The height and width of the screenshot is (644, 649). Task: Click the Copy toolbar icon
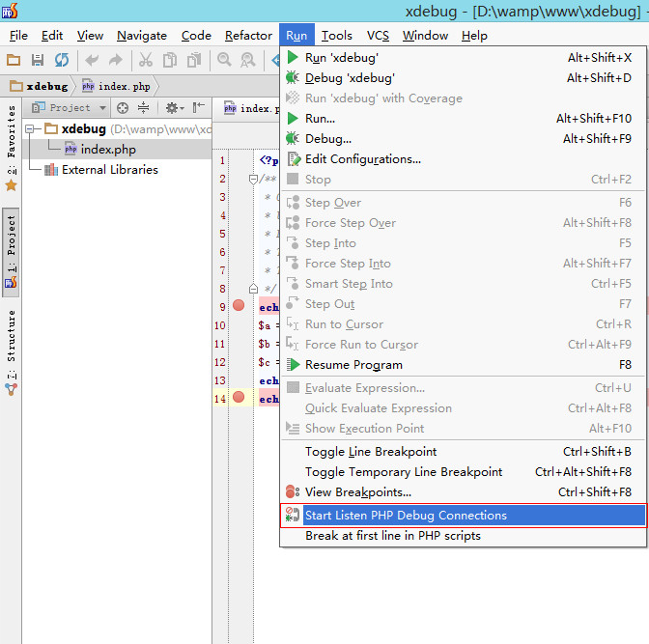point(170,60)
